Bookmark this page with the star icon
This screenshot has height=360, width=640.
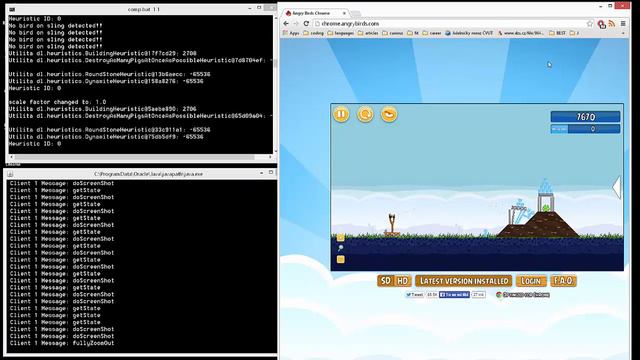tap(590, 24)
